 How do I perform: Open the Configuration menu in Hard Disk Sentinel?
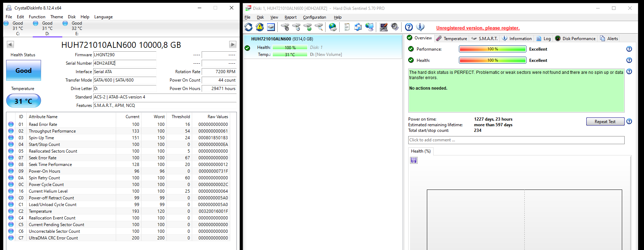(315, 17)
